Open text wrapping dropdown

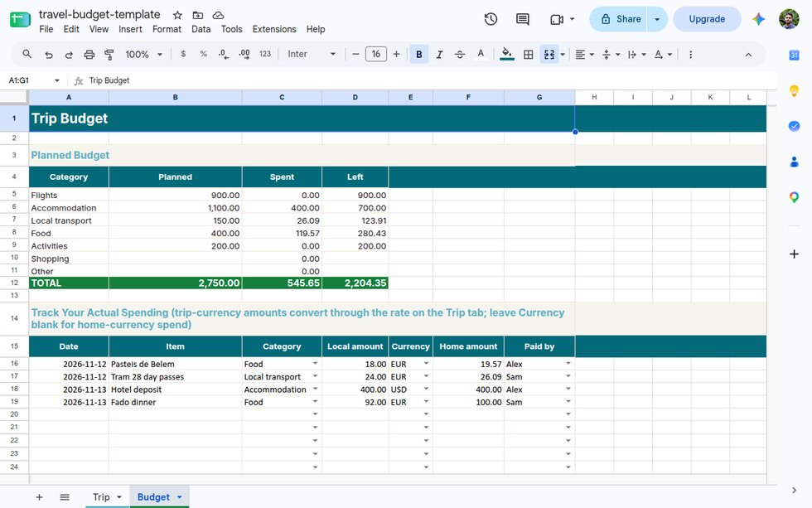(636, 55)
